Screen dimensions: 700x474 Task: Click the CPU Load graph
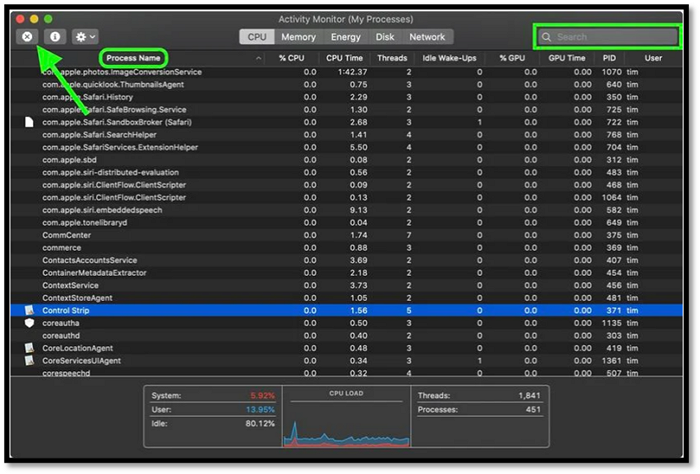point(345,420)
